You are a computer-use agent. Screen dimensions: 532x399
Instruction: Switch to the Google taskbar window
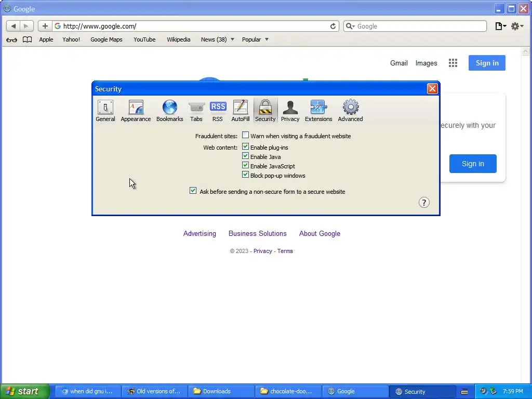355,391
